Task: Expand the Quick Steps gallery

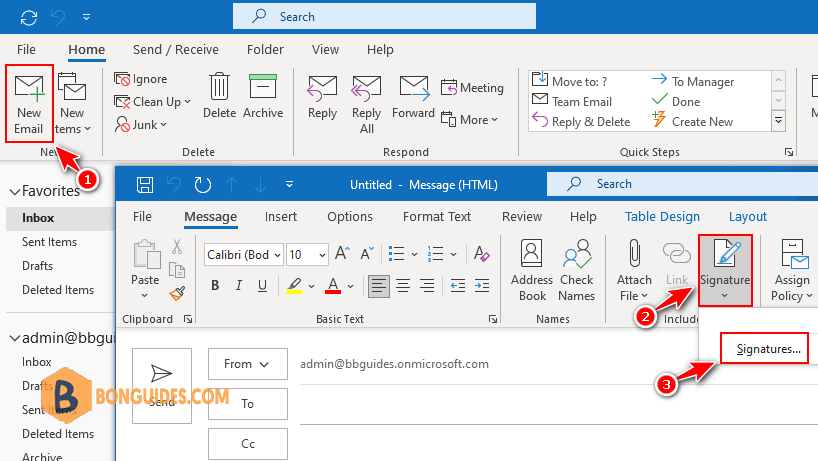Action: (778, 120)
